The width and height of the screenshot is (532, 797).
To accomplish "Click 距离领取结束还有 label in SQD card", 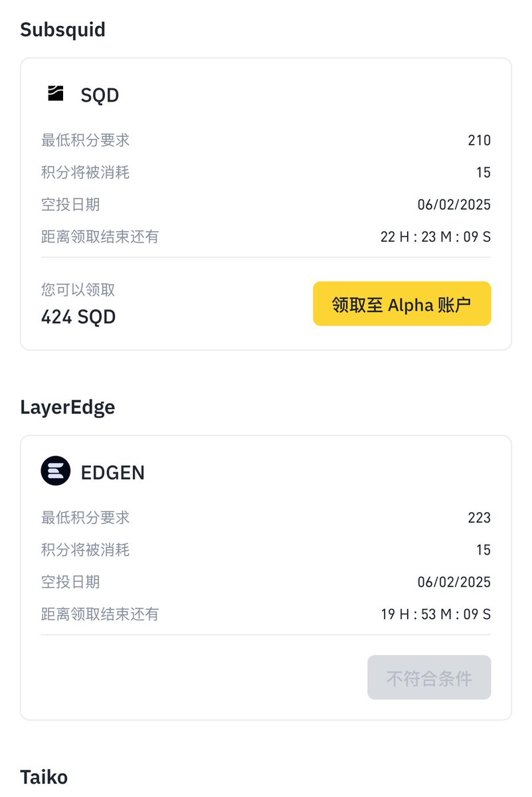I will [x=100, y=236].
